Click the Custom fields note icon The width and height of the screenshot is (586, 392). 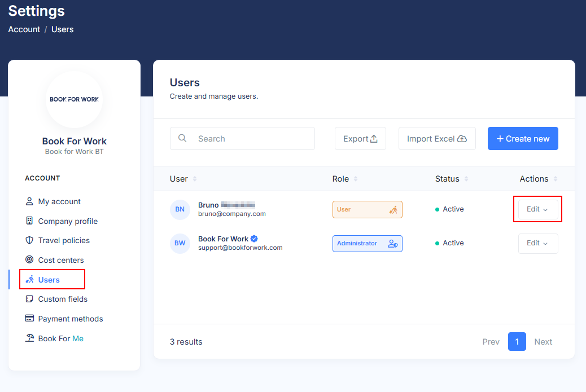point(29,299)
